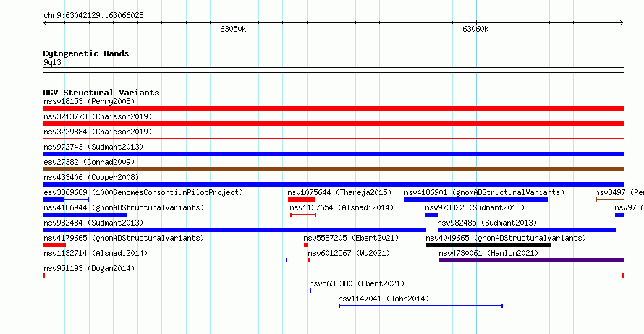Open the nsv972743 (Sudmant2013) variant label
Screen dimensions: 644x334
93,147
